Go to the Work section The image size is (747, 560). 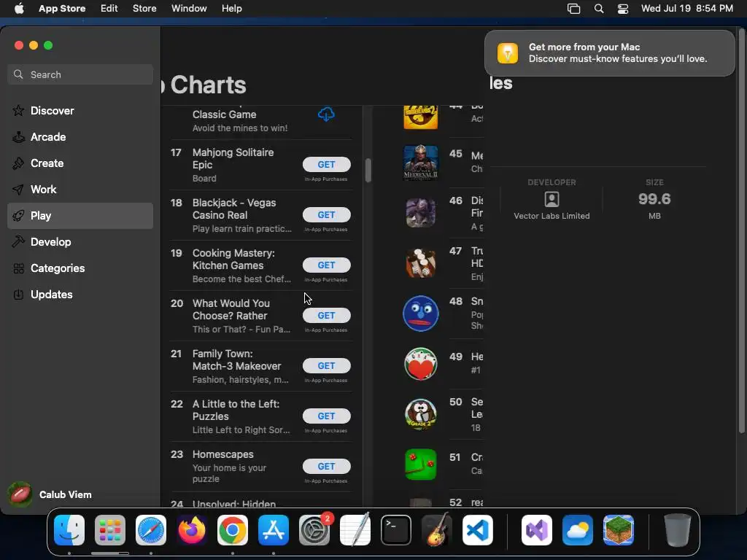tap(80, 189)
